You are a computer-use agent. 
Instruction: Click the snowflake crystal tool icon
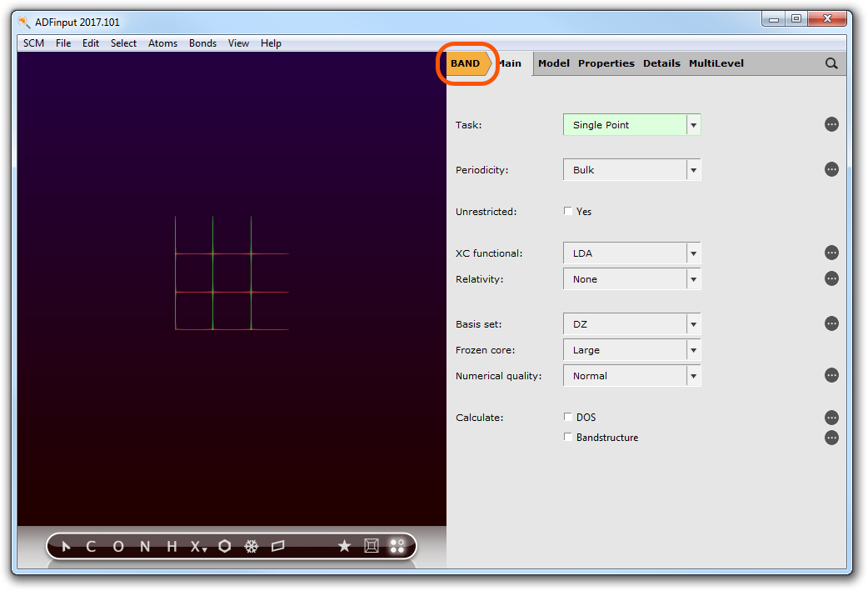251,547
